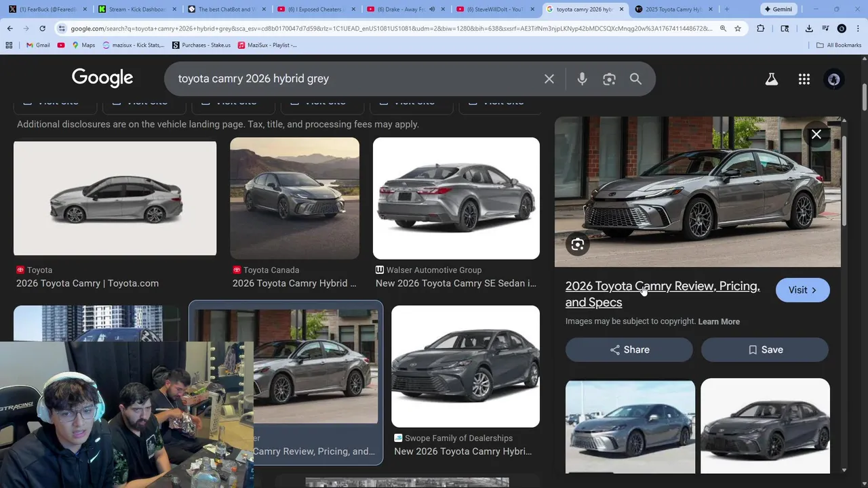Open MaziSux Playlist bookmark
The image size is (868, 488).
point(267,45)
